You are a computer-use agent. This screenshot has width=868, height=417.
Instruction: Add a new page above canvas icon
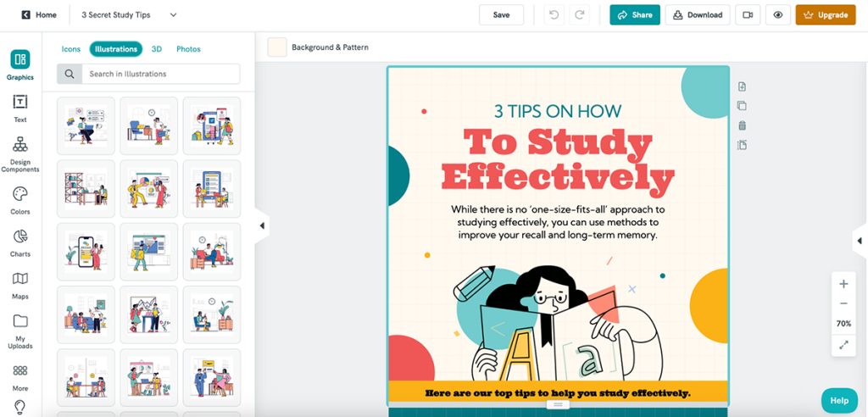pos(743,86)
